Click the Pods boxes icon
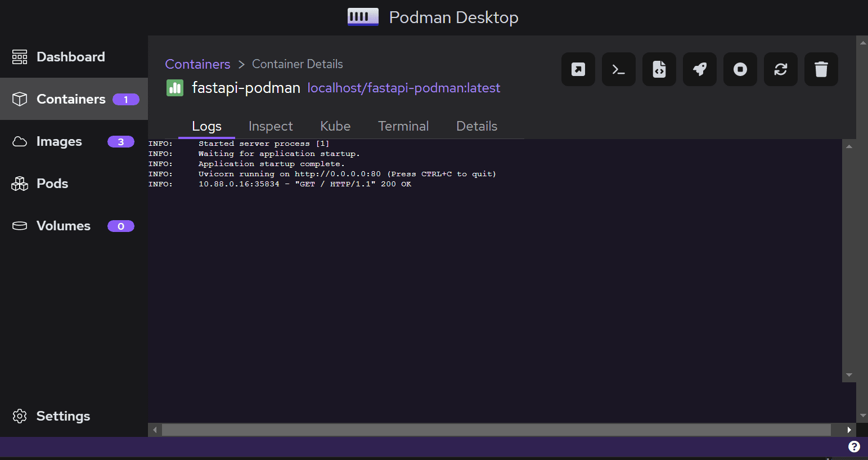 [x=20, y=184]
